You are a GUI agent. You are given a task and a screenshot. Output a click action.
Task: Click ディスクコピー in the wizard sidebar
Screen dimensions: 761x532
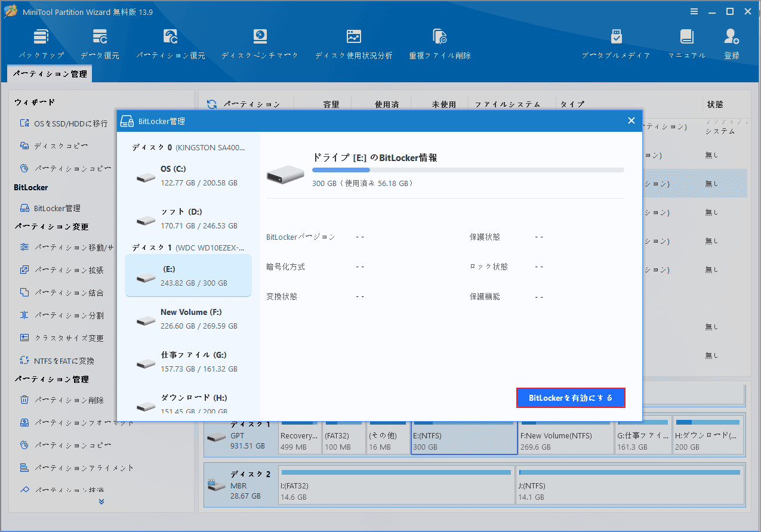(x=54, y=146)
